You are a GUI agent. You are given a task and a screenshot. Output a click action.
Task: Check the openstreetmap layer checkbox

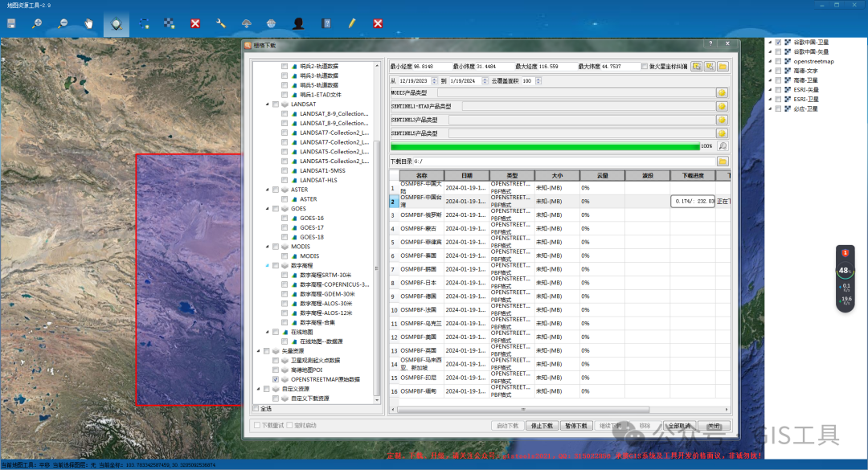click(778, 61)
